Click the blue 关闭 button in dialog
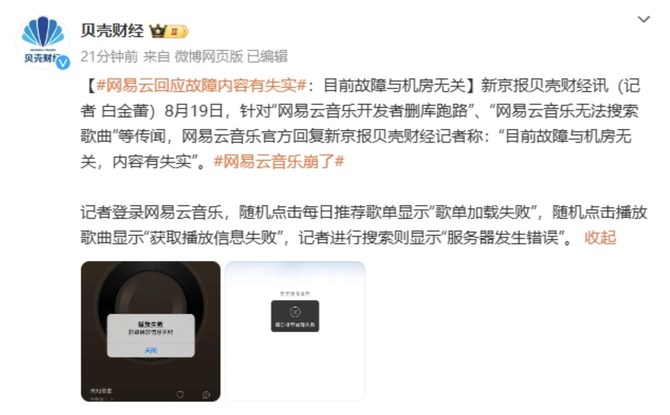This screenshot has height=415, width=670. (151, 350)
